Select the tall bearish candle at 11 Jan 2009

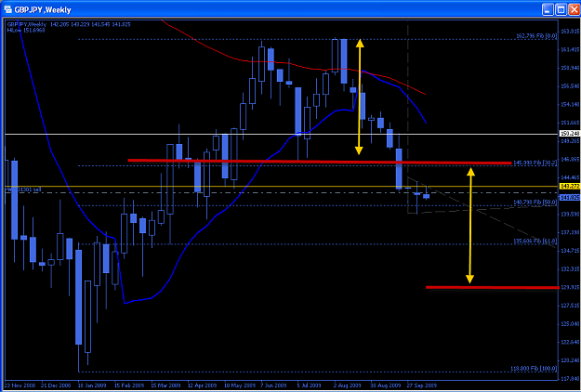[x=79, y=297]
